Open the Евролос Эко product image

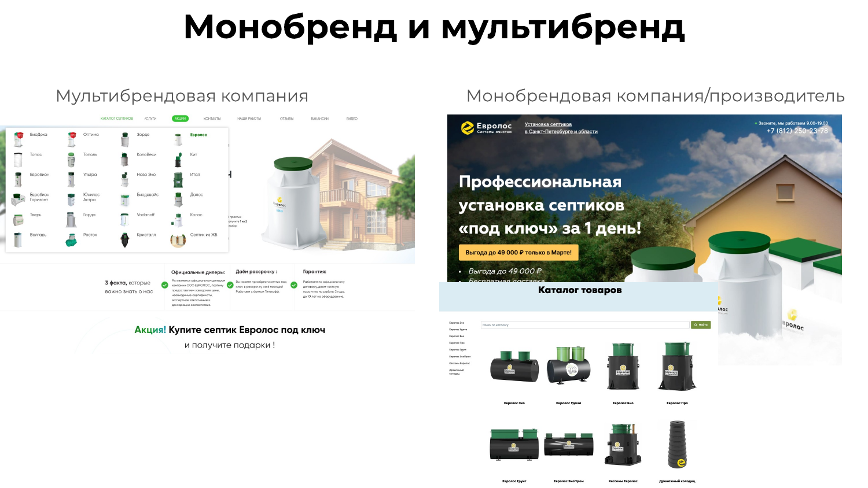click(x=514, y=367)
